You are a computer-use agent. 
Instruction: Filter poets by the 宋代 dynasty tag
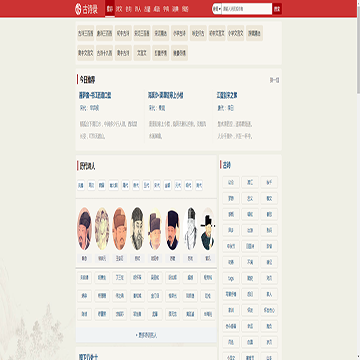pyautogui.click(x=157, y=185)
